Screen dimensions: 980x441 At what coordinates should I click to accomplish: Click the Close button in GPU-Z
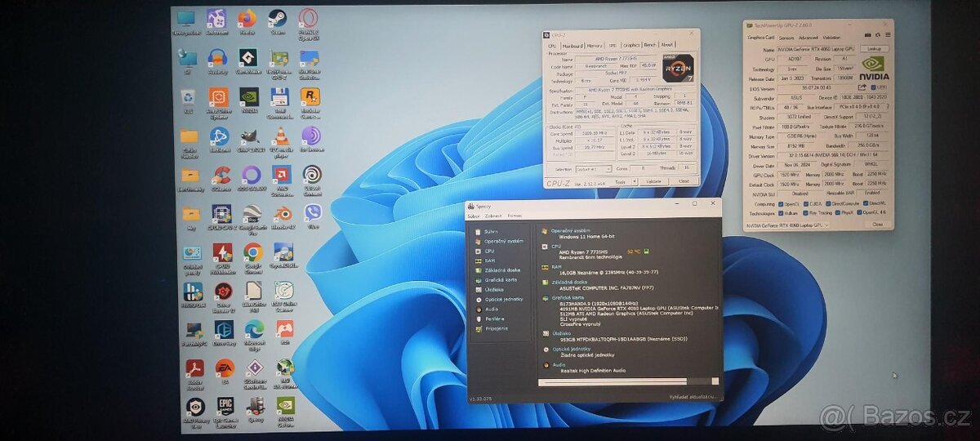[x=877, y=224]
